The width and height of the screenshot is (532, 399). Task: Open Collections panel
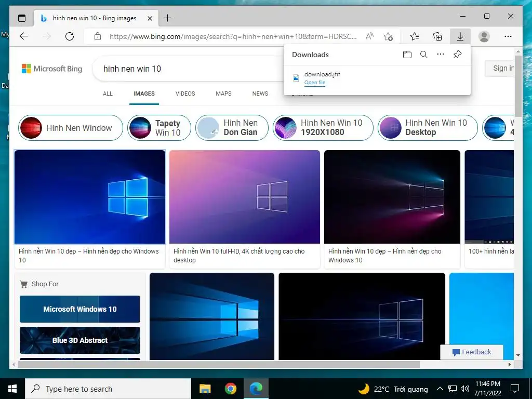(x=437, y=36)
